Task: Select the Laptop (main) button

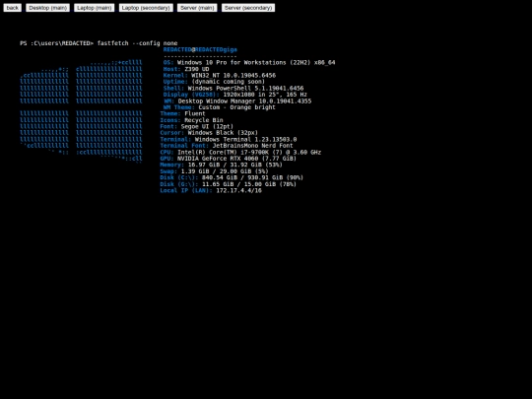Action: point(95,8)
